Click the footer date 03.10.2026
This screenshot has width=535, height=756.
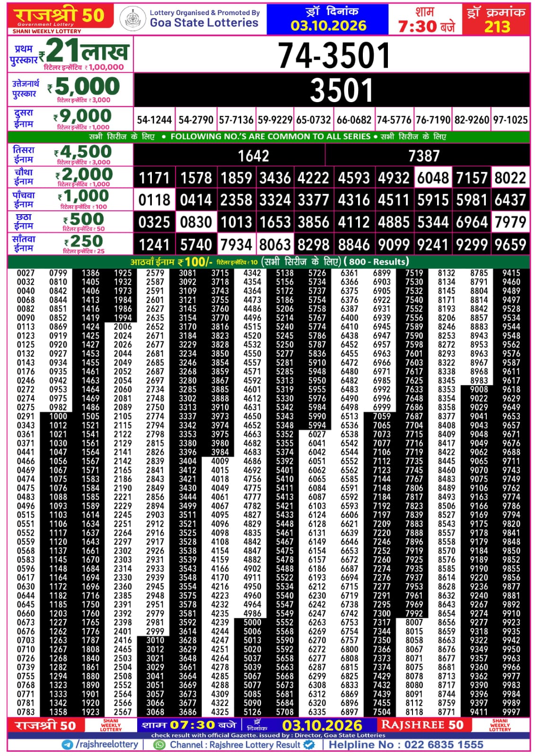(x=322, y=725)
